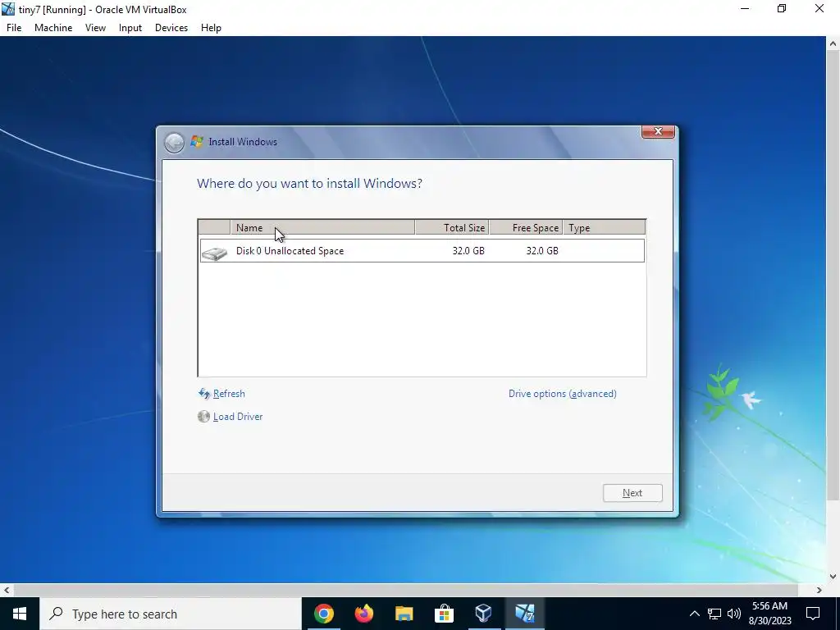Open the Input menu

(130, 28)
